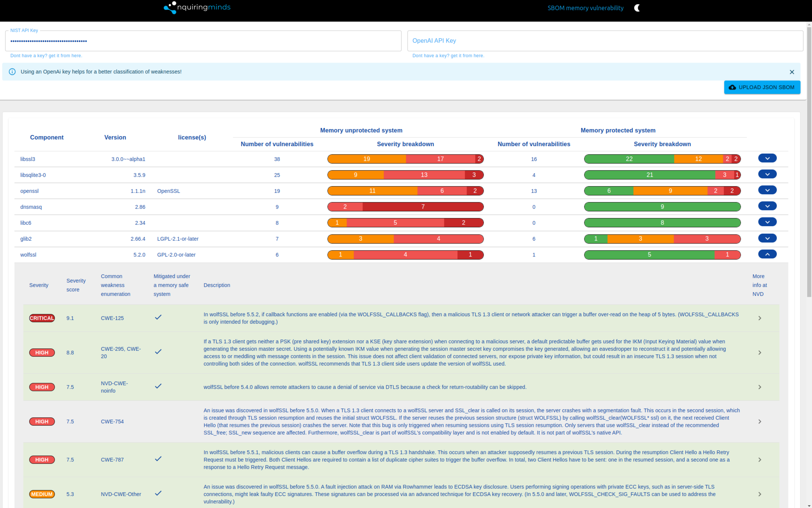The image size is (812, 508).
Task: Click LGPL-2.1-or-later license text
Action: [178, 239]
